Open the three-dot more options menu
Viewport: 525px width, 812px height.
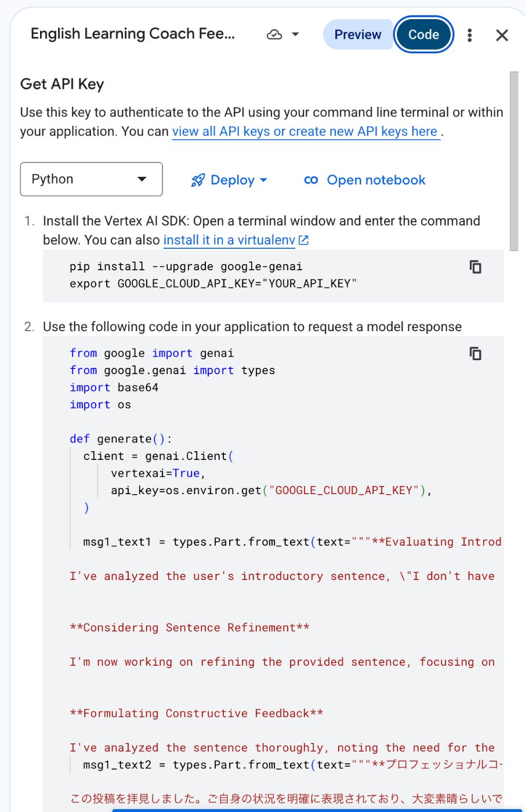pyautogui.click(x=470, y=35)
